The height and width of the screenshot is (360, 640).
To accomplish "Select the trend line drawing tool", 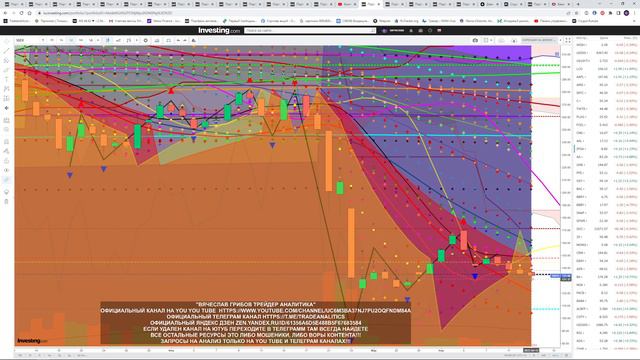I will [x=7, y=51].
